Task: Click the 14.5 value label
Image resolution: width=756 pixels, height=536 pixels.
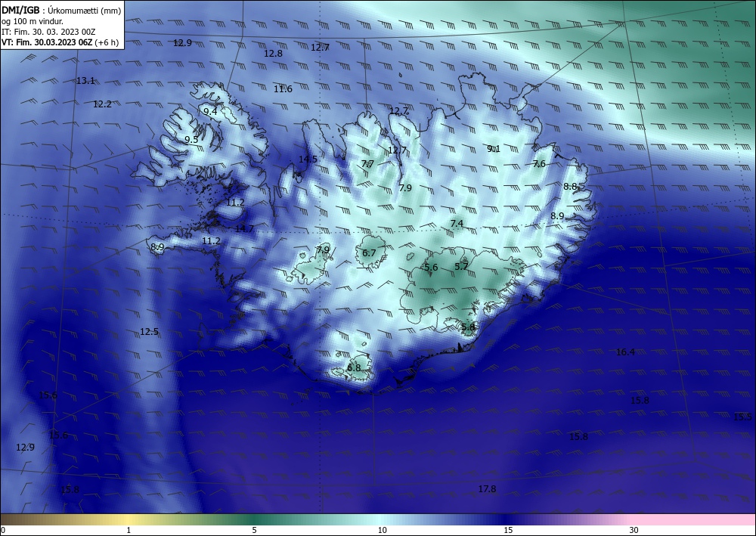Action: click(x=308, y=159)
